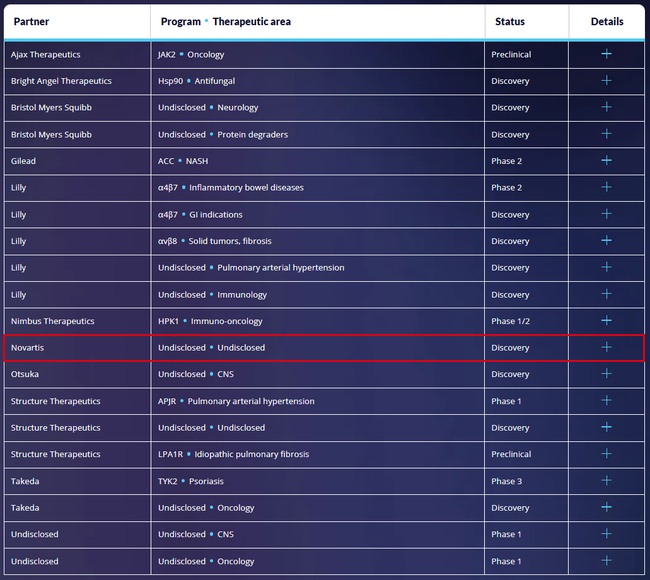Click Hsp90 Antifungal program cell
Image resolution: width=650 pixels, height=580 pixels.
coord(318,81)
